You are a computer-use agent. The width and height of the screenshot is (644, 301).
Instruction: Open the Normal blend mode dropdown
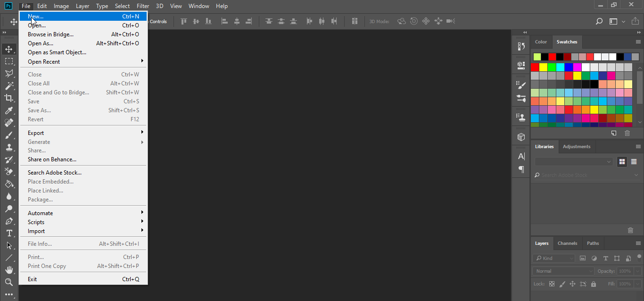pyautogui.click(x=564, y=271)
